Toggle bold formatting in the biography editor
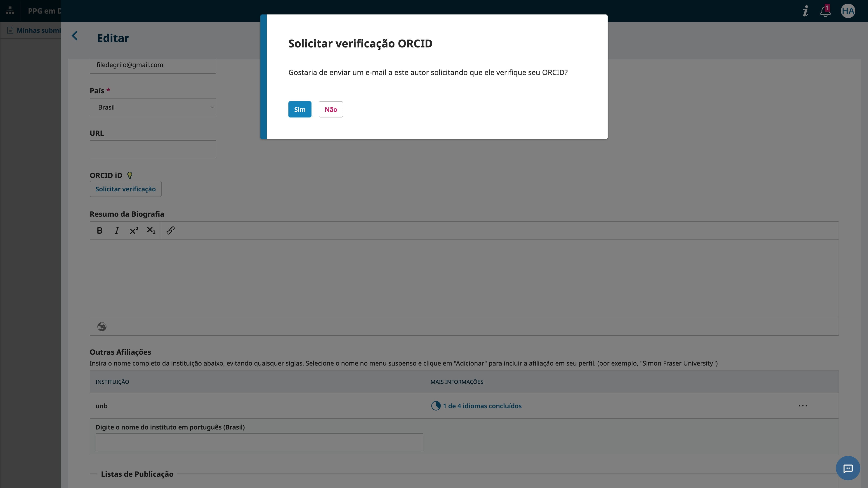The width and height of the screenshot is (868, 488). point(100,231)
